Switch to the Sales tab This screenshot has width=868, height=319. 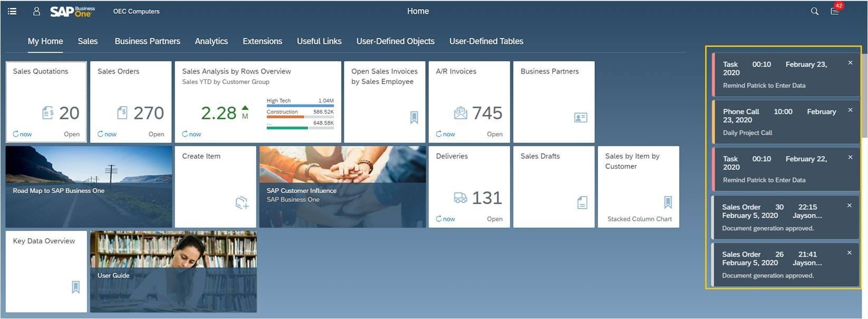point(88,41)
